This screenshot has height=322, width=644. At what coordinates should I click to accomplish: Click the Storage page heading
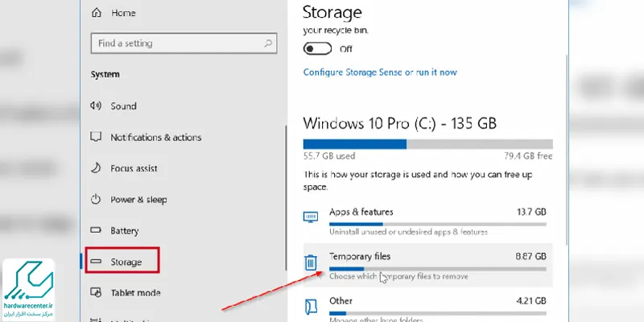pos(332,12)
